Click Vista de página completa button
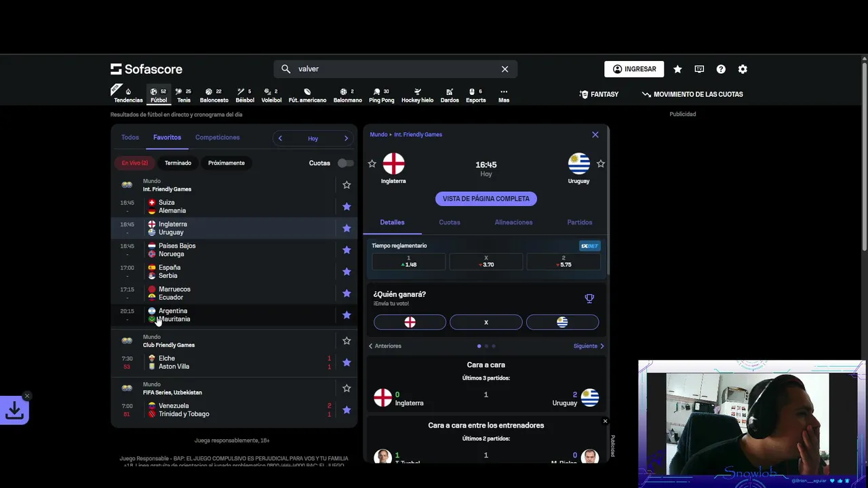868x488 pixels. (486, 199)
